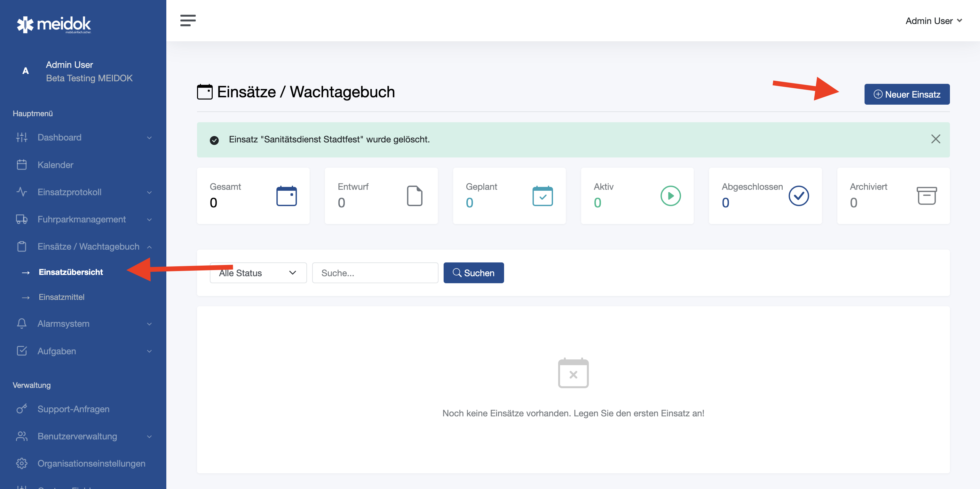Open the Admin User account dropdown
This screenshot has height=489, width=980.
click(x=934, y=21)
